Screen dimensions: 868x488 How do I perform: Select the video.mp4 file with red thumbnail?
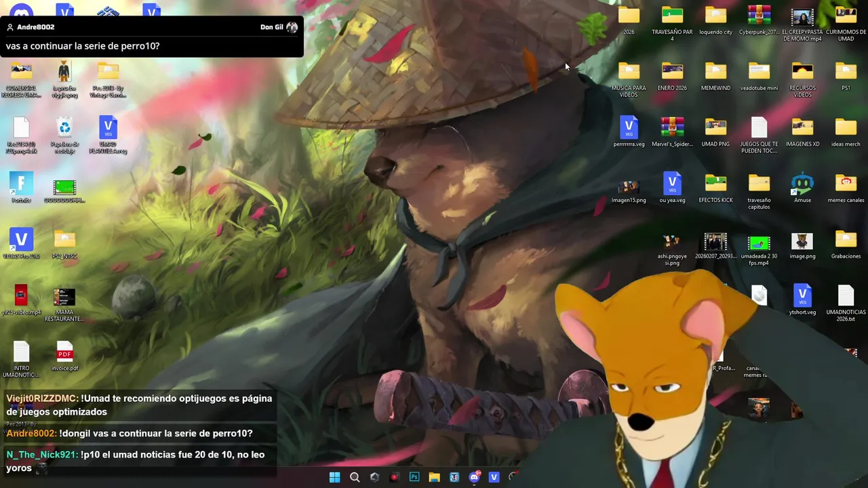pos(21,300)
